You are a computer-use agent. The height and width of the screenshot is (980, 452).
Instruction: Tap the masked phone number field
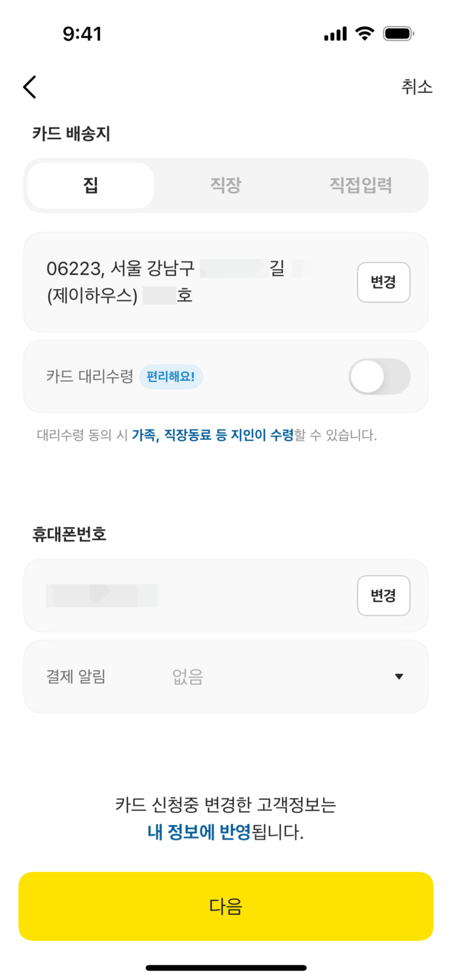click(x=102, y=595)
